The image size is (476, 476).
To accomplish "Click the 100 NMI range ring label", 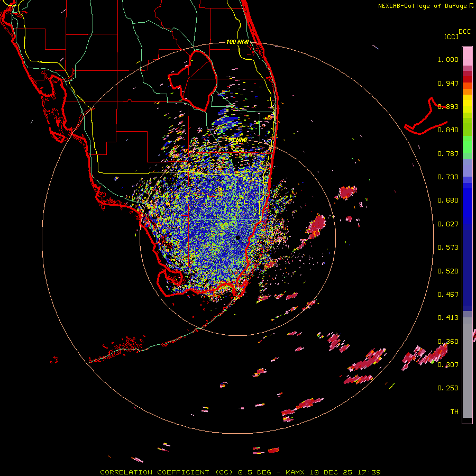I will [x=237, y=42].
